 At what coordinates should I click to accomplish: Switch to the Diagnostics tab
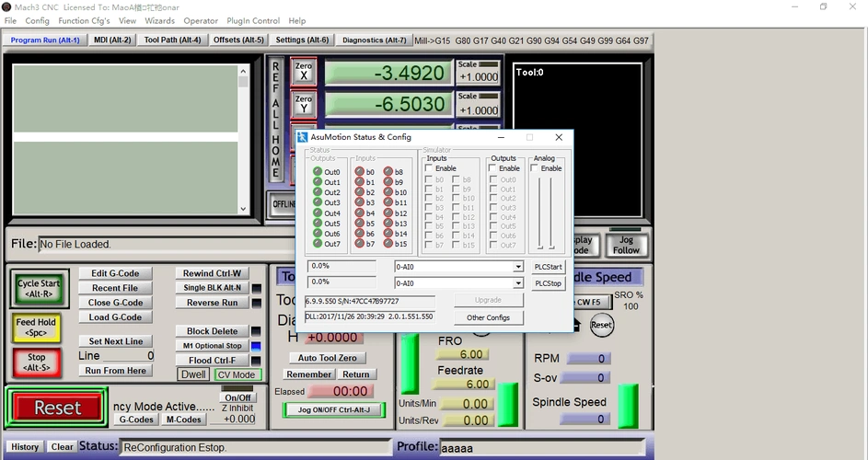(x=374, y=40)
